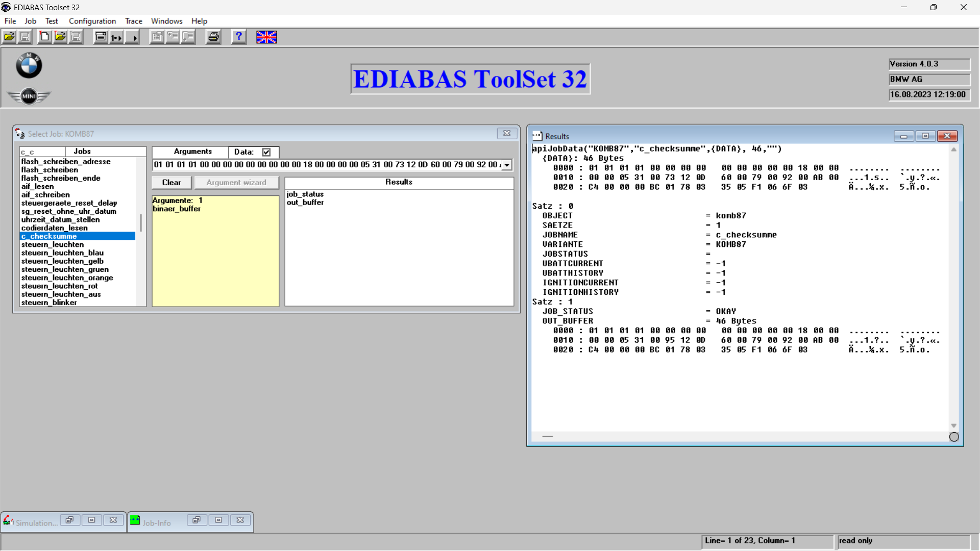Open the select job window toolbar icon
The width and height of the screenshot is (980, 551).
[101, 37]
